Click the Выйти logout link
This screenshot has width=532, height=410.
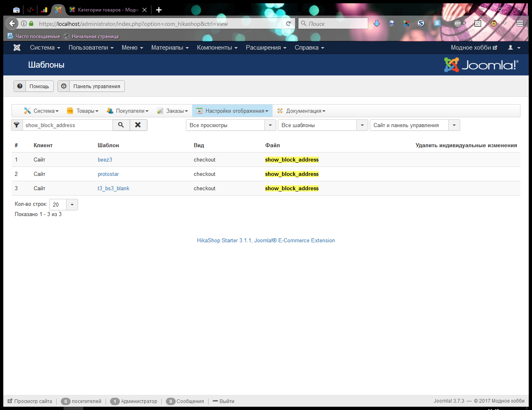pyautogui.click(x=224, y=401)
